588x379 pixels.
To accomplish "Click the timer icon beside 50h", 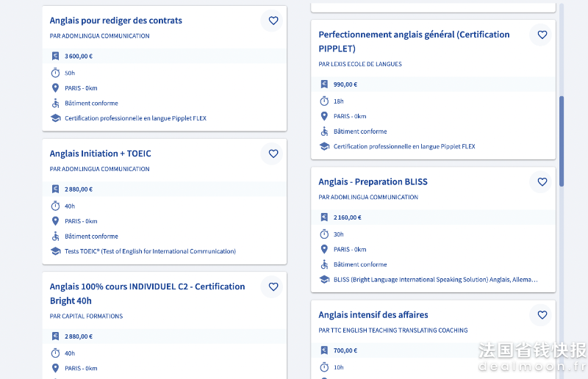I will point(56,73).
